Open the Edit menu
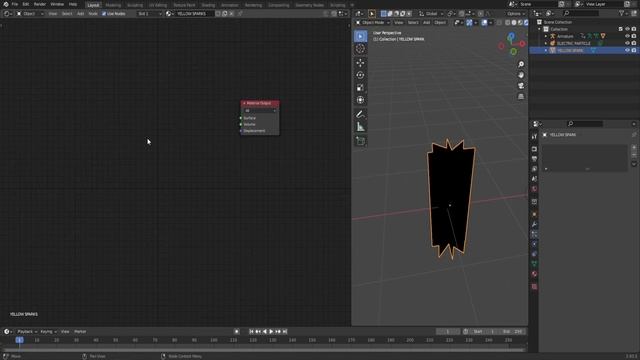The image size is (640, 360). pos(26,4)
